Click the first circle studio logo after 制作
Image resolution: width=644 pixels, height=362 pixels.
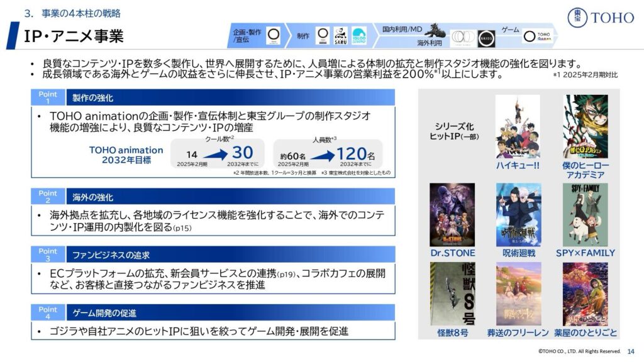coord(323,36)
